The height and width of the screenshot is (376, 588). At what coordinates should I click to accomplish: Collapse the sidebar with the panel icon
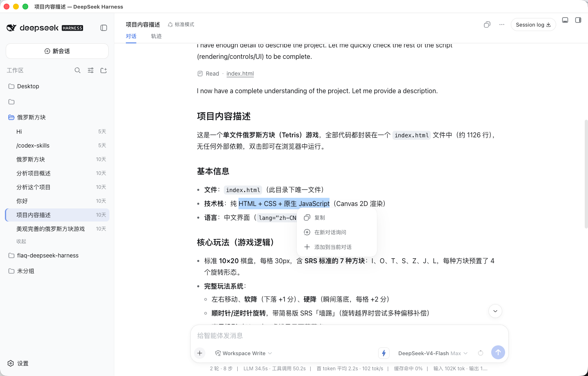104,28
